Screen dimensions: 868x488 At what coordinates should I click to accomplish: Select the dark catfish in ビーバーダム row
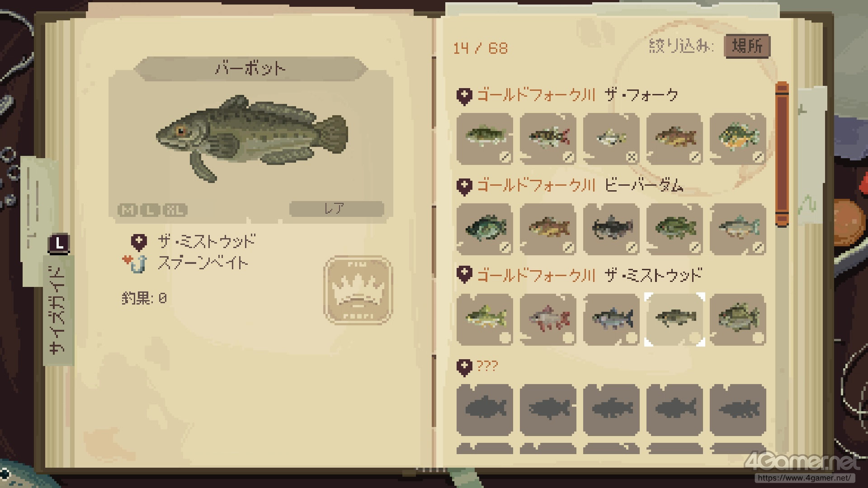[611, 229]
